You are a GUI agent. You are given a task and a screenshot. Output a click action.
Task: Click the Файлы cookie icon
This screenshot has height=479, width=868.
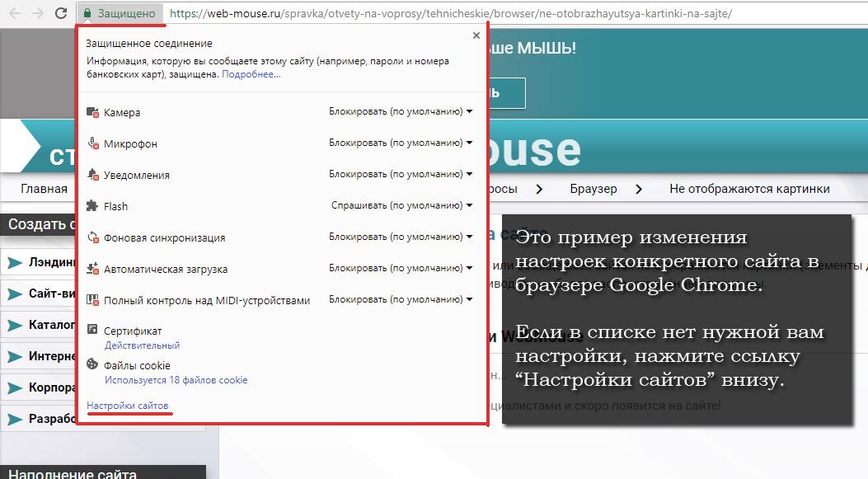pos(92,364)
